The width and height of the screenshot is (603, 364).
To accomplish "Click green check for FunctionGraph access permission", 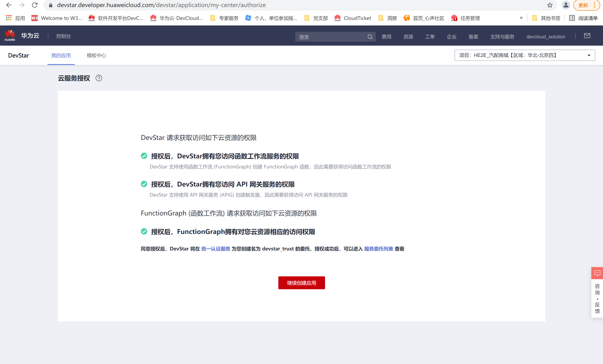I will (x=144, y=231).
